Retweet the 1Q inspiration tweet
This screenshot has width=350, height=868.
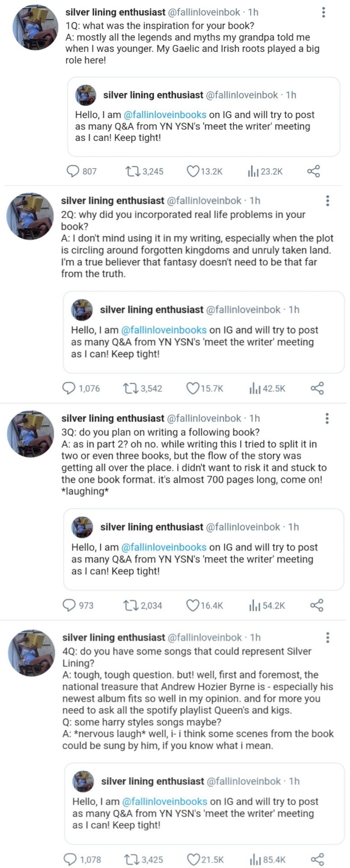click(x=132, y=171)
